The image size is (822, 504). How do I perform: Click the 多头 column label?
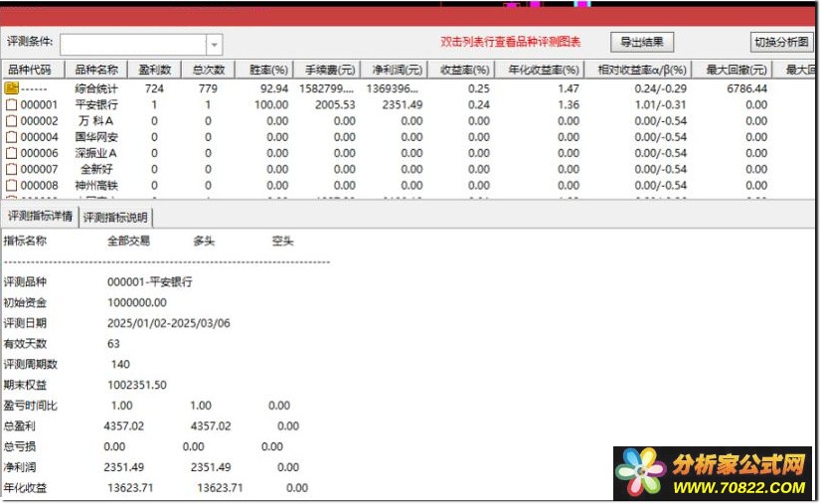tap(204, 242)
